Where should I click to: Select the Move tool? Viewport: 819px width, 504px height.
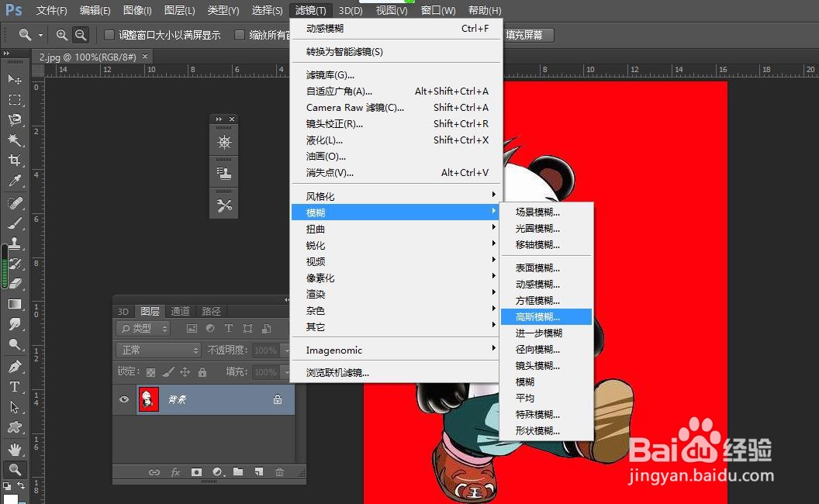pyautogui.click(x=15, y=79)
